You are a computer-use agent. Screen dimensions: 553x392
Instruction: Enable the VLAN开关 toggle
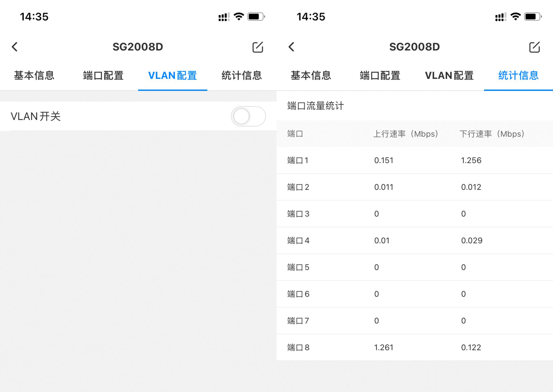click(248, 116)
